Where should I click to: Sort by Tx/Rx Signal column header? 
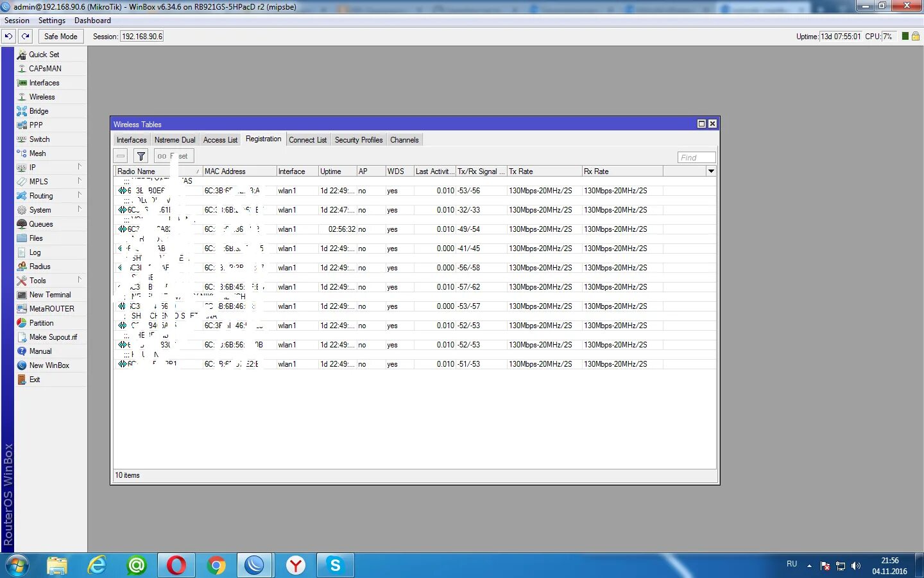(x=481, y=171)
